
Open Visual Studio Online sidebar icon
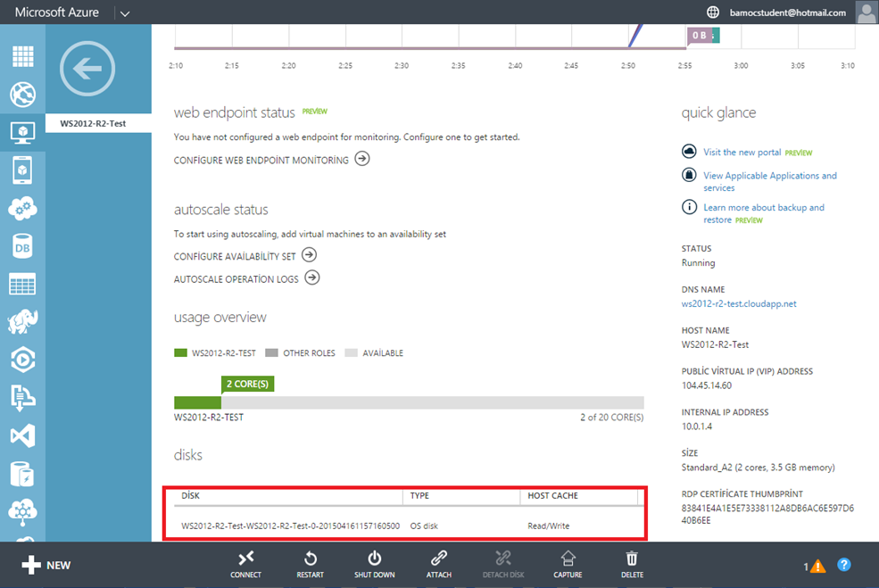coord(22,436)
